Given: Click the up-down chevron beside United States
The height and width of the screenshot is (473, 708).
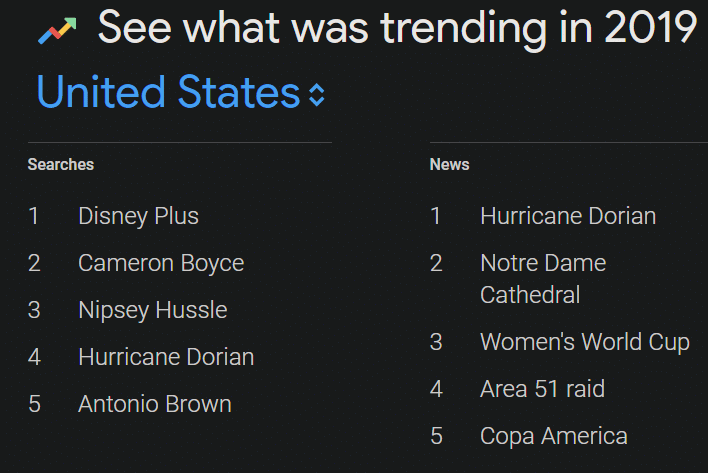Looking at the screenshot, I should click(317, 95).
